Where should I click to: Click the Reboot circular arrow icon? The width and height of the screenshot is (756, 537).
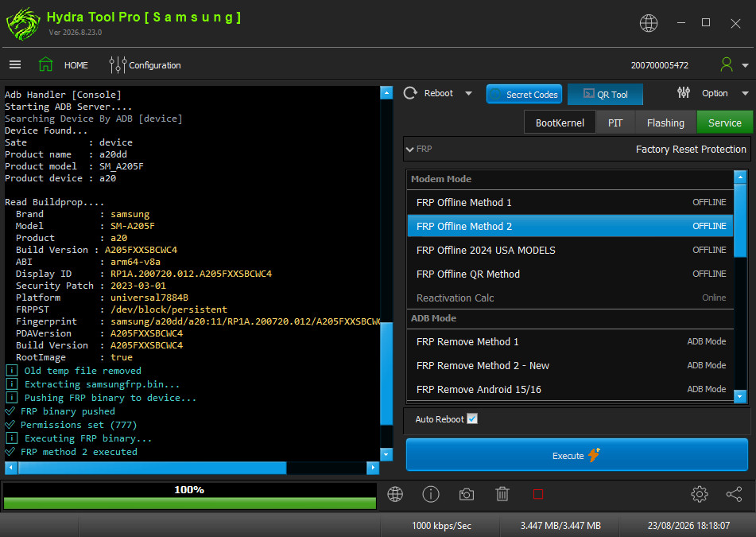pos(410,93)
